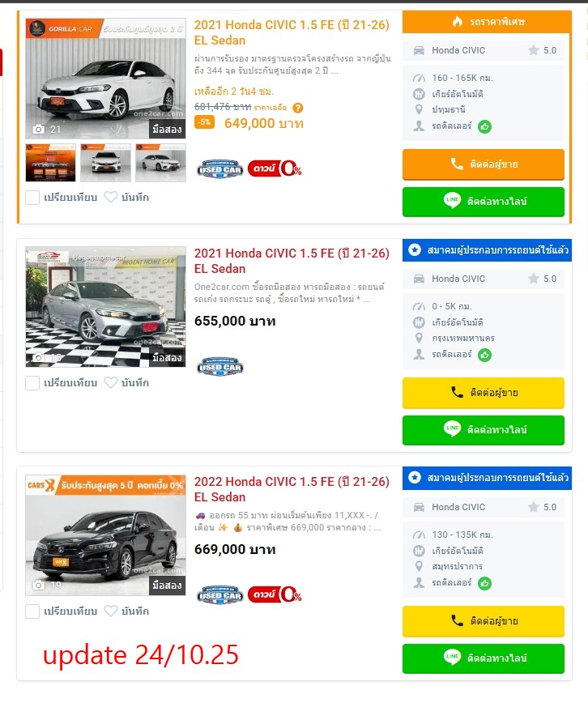Tick compare checkbox for black 2022 Civic
The width and height of the screenshot is (588, 703).
click(x=32, y=611)
